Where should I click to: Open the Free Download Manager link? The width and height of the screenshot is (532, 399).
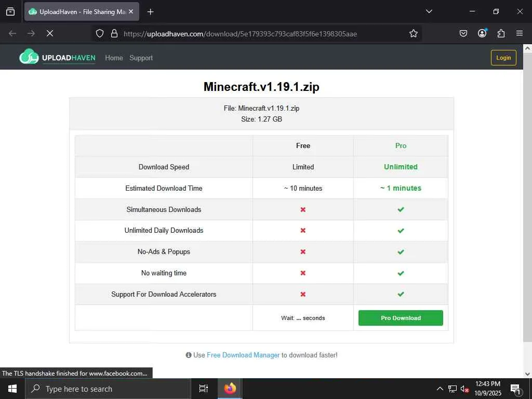(x=243, y=355)
